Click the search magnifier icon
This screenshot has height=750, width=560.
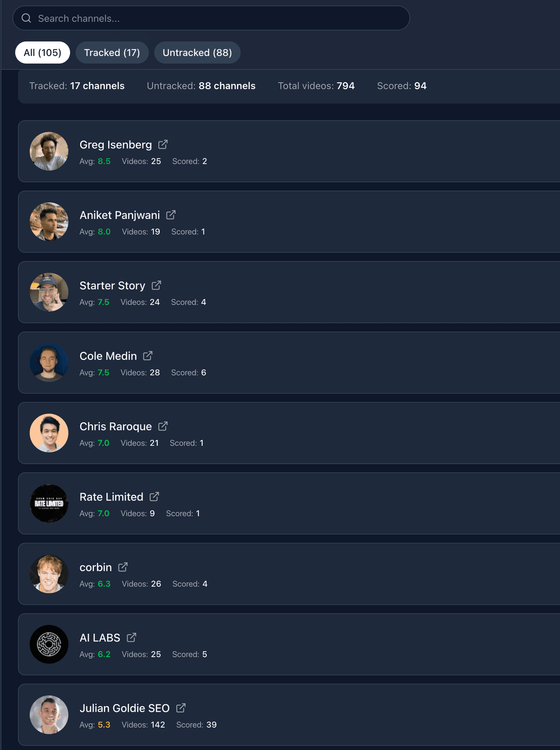tap(27, 18)
